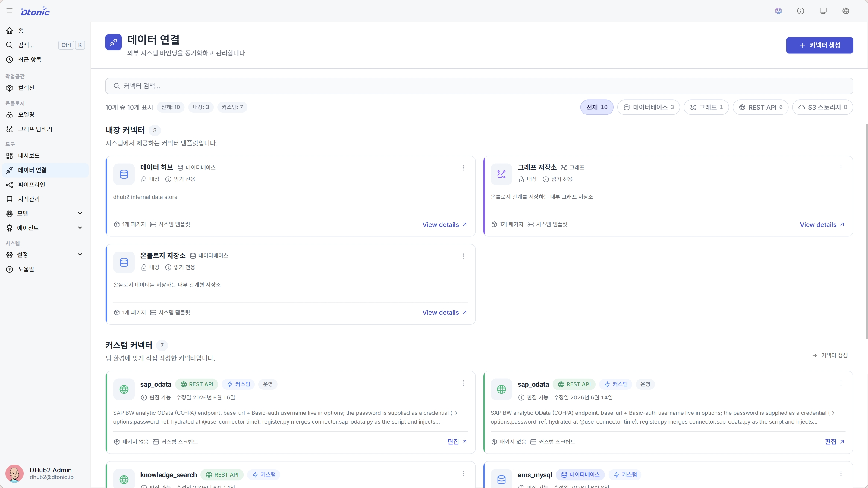Click the 온톨로지 저장소 database card icon

tap(124, 262)
